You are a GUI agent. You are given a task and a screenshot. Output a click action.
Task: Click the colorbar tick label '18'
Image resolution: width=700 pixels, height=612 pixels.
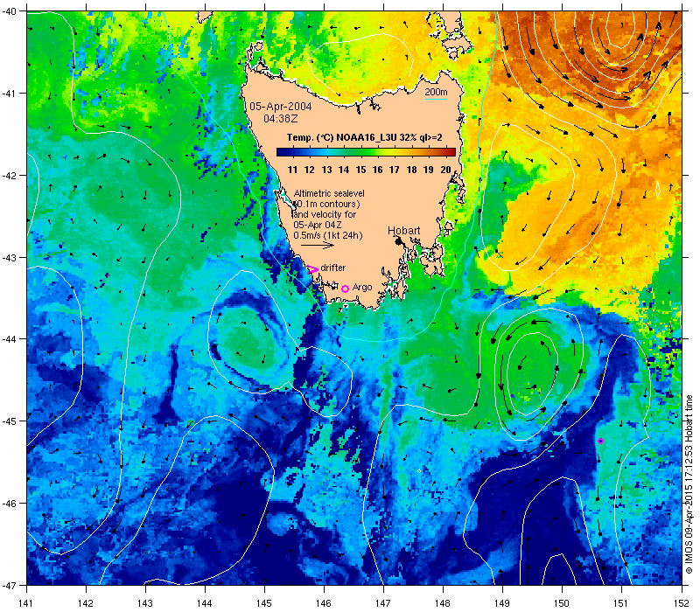tap(411, 170)
